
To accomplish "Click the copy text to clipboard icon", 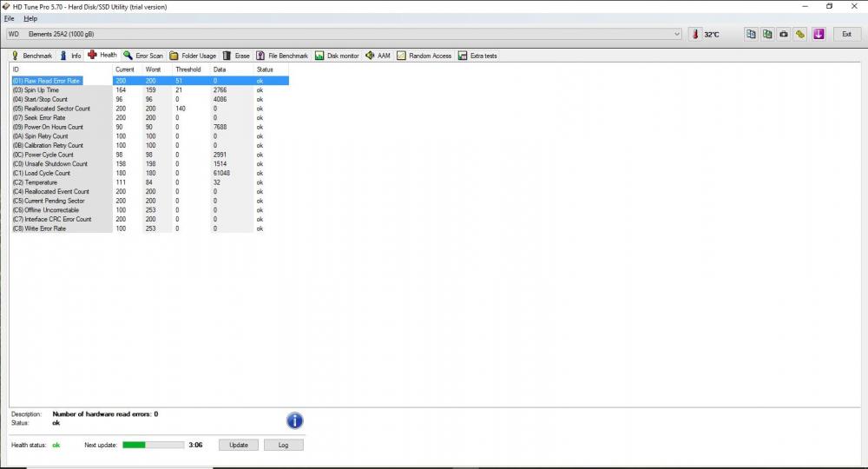I will (x=751, y=34).
